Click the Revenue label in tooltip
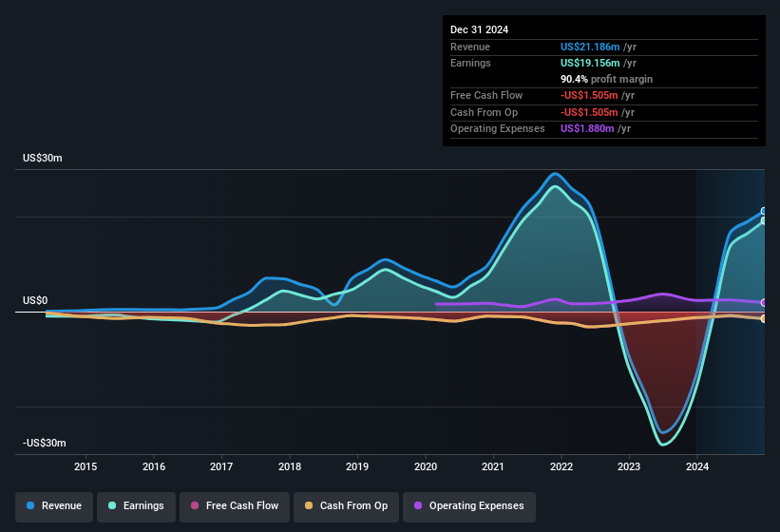The image size is (780, 532). [470, 47]
